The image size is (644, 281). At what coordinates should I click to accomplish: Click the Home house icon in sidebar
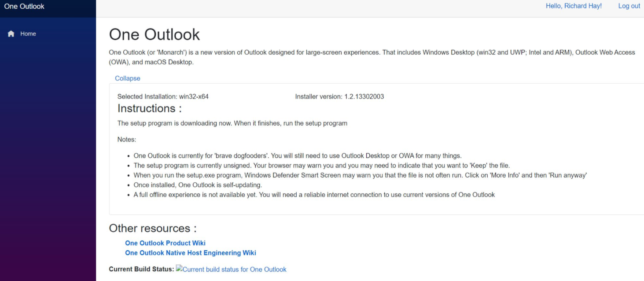click(11, 34)
